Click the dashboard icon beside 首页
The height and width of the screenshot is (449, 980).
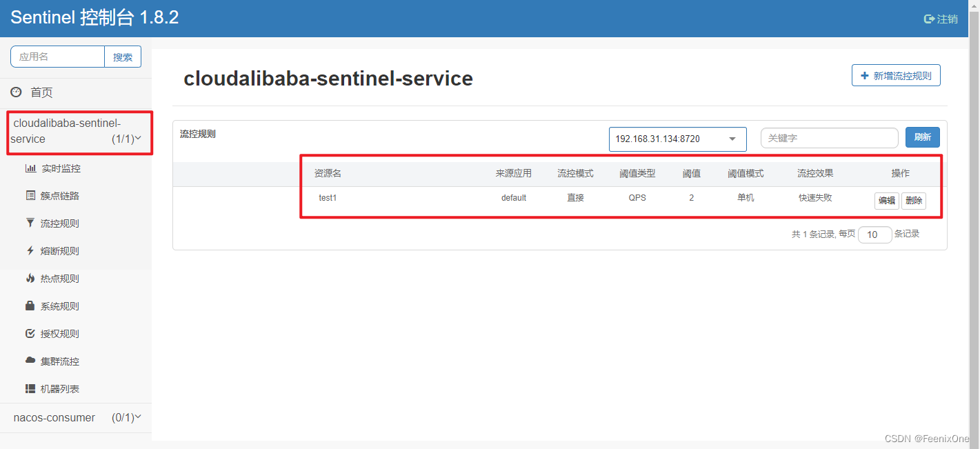[16, 92]
